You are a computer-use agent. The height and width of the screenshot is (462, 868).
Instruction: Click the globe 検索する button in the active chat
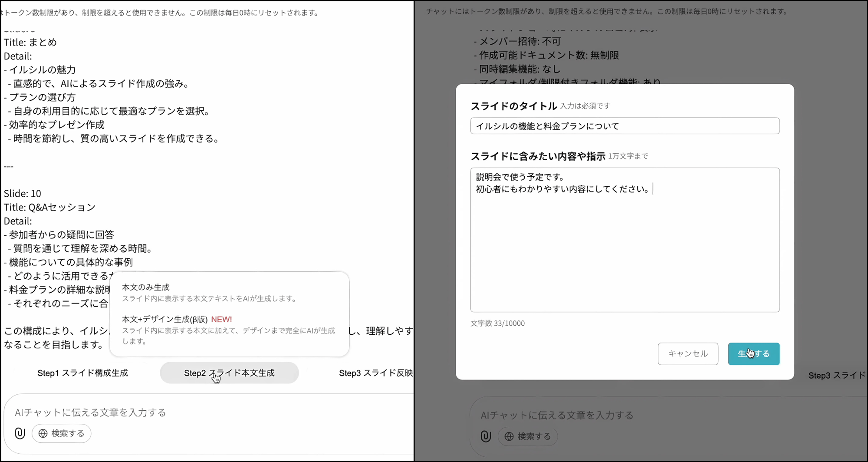click(62, 433)
